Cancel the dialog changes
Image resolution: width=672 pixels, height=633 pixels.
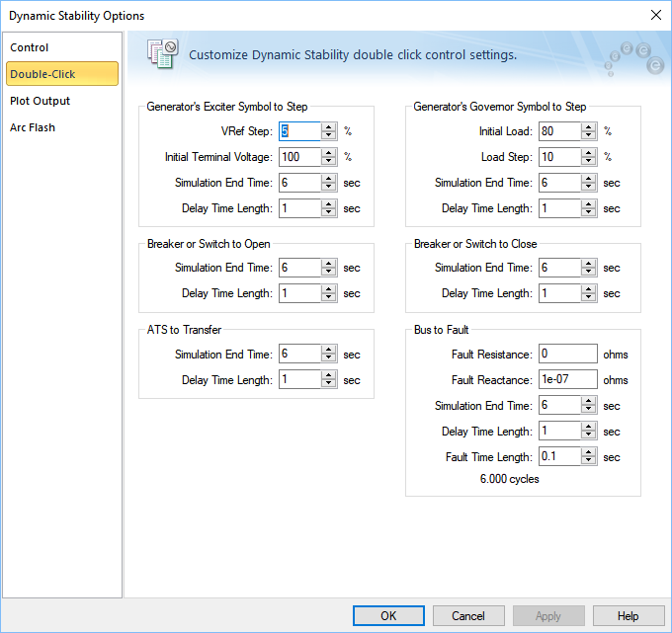[468, 616]
